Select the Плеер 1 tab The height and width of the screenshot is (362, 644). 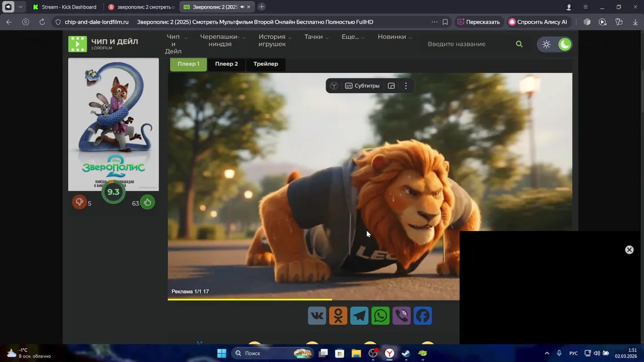[188, 64]
